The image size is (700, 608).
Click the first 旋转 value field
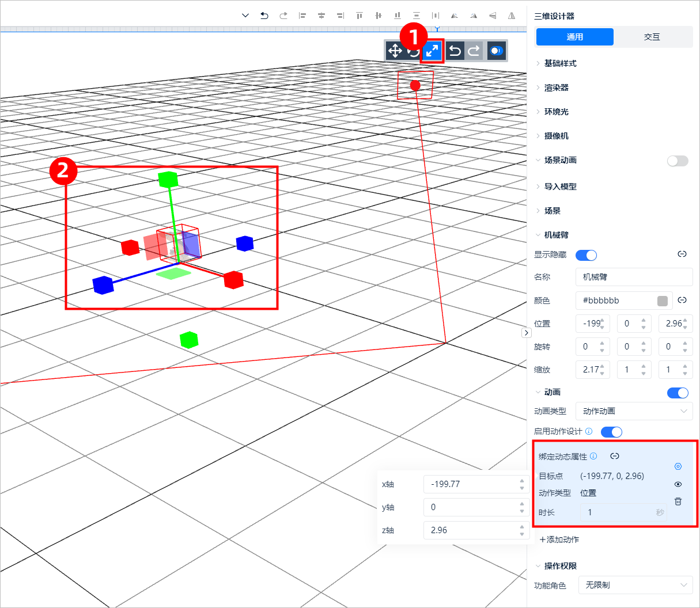tap(592, 347)
